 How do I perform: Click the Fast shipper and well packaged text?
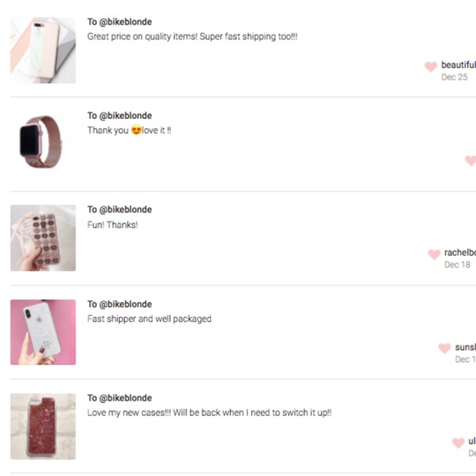[149, 318]
